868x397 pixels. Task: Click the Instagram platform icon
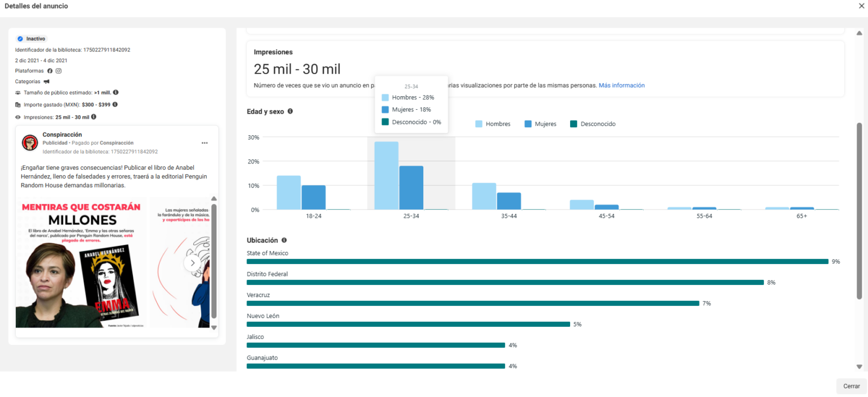58,71
